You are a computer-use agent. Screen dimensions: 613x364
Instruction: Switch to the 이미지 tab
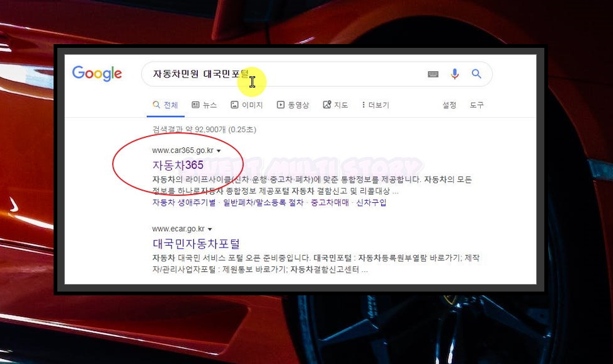[247, 105]
